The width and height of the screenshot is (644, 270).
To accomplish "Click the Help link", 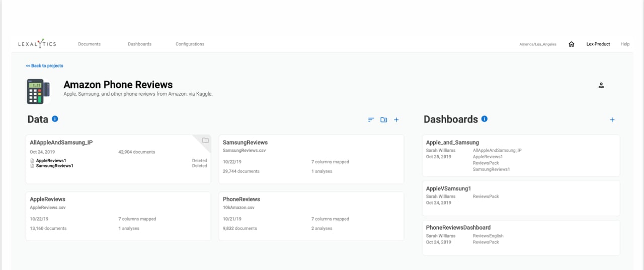I will tap(625, 44).
